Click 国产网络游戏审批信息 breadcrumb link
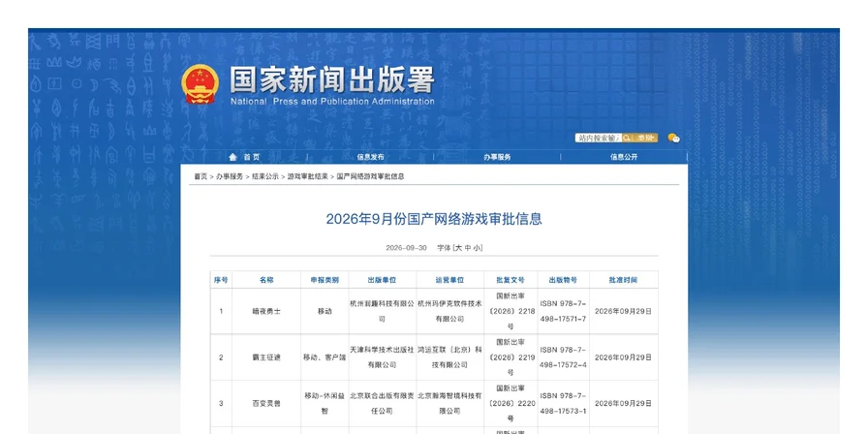Viewport: 868px width, 434px height. 370,176
